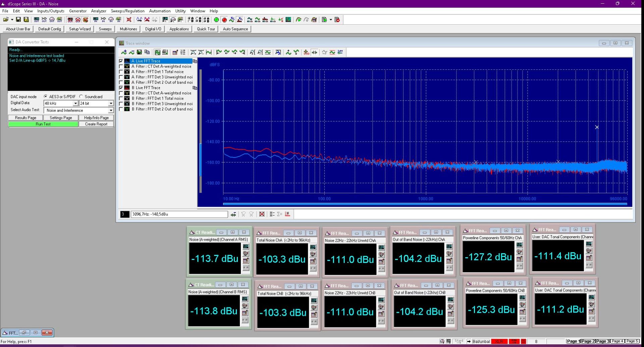Open the File menu
644x347 pixels.
pos(5,11)
